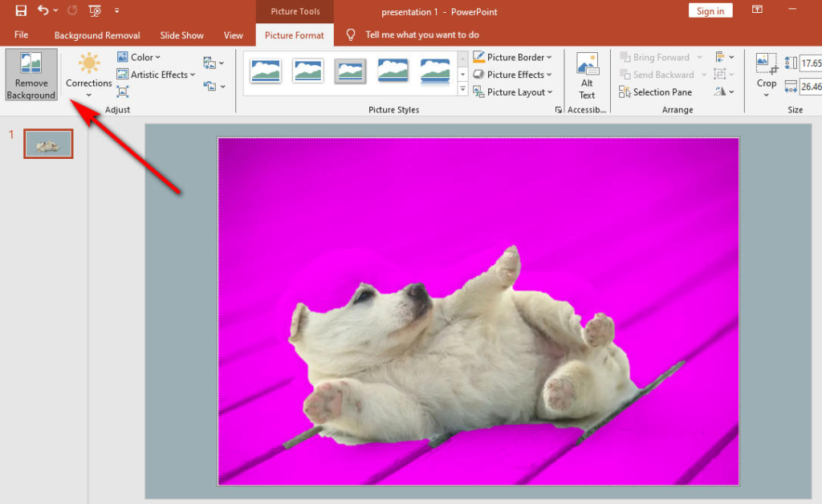The width and height of the screenshot is (822, 504).
Task: Click the Undo icon on Quick Access toolbar
Action: click(43, 11)
